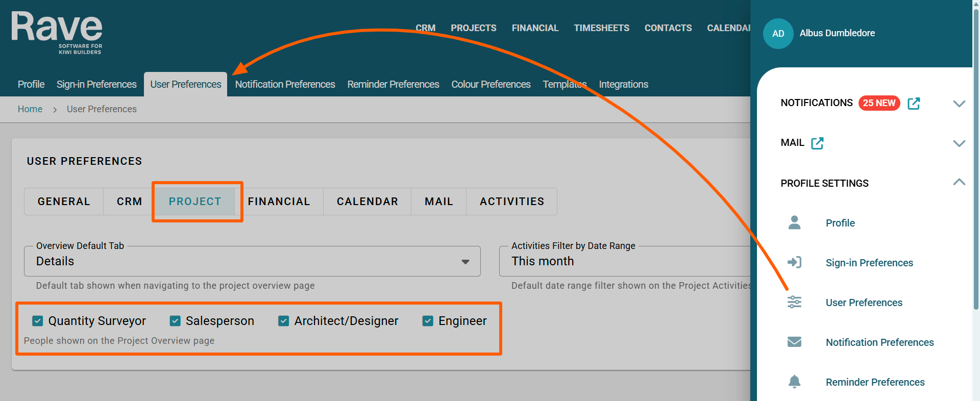Open Notification Preferences in side panel
Viewport: 980px width, 401px height.
[x=879, y=342]
